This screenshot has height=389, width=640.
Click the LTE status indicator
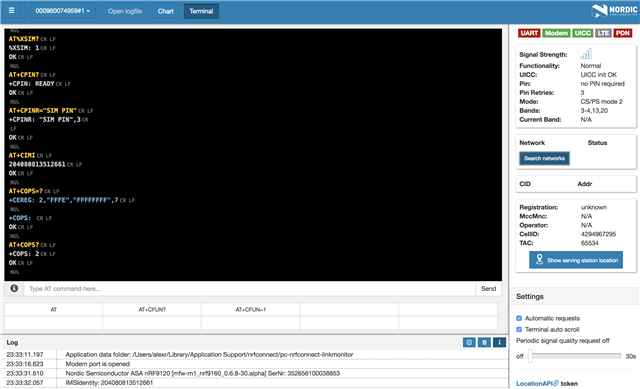tap(603, 33)
